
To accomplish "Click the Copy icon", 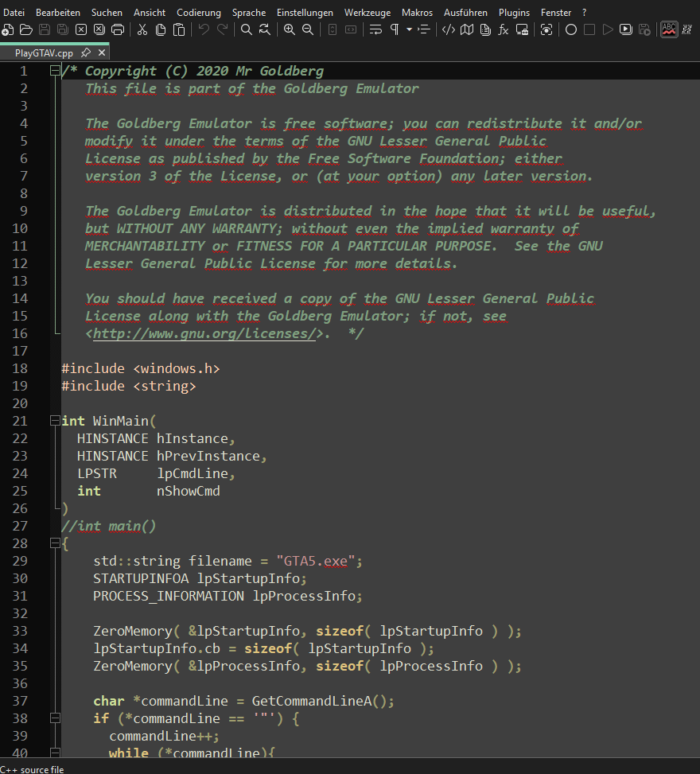I will point(161,30).
